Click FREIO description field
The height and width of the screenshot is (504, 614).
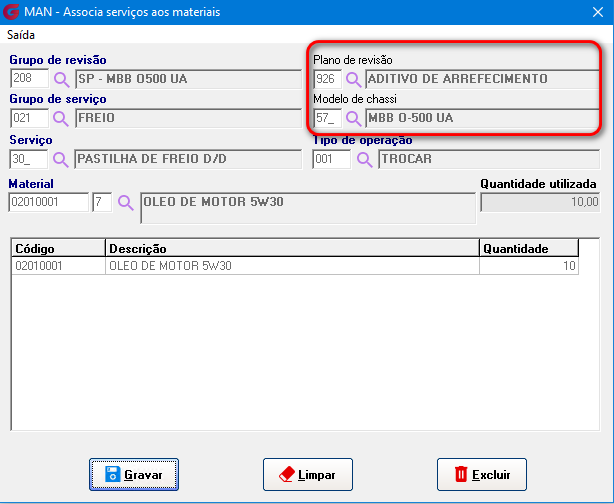coord(189,118)
